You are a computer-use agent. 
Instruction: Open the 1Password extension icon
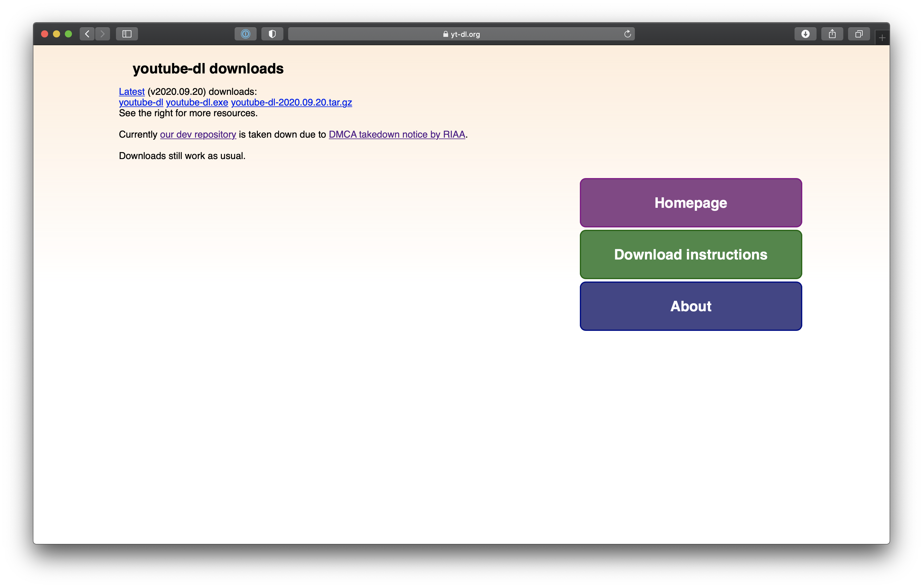click(245, 34)
